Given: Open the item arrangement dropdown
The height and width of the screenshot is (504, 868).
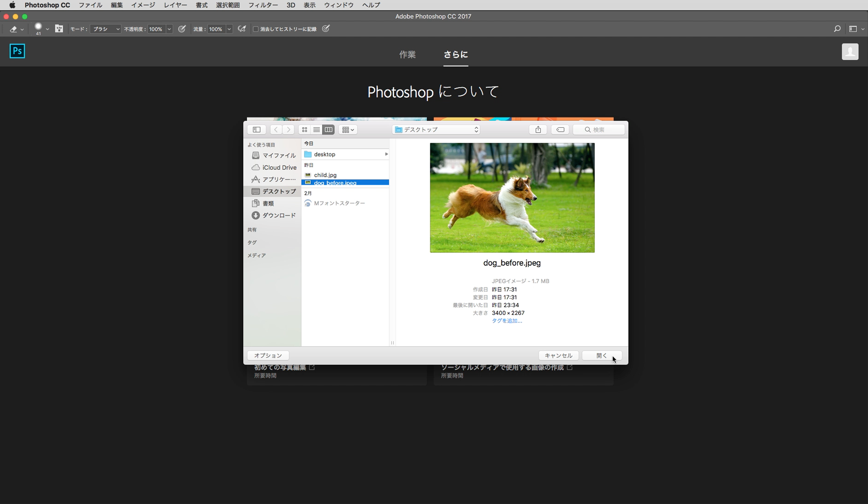Looking at the screenshot, I should click(x=348, y=130).
